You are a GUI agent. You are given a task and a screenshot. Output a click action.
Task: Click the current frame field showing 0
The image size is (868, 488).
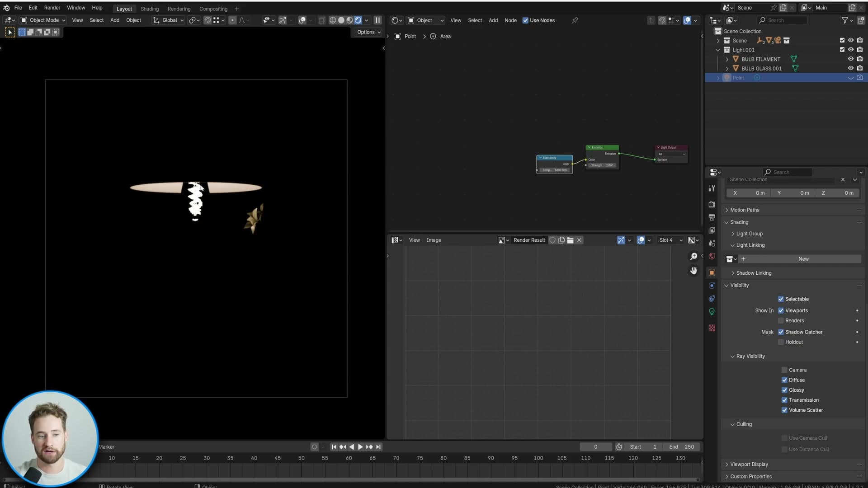596,447
